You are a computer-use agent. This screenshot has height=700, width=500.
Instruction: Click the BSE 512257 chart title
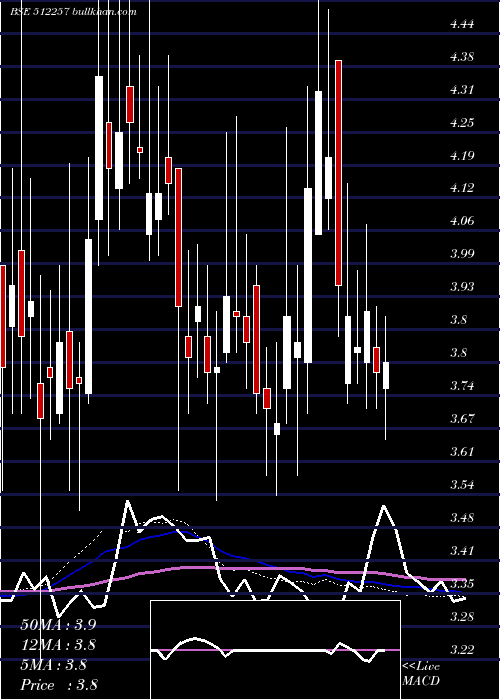(73, 12)
